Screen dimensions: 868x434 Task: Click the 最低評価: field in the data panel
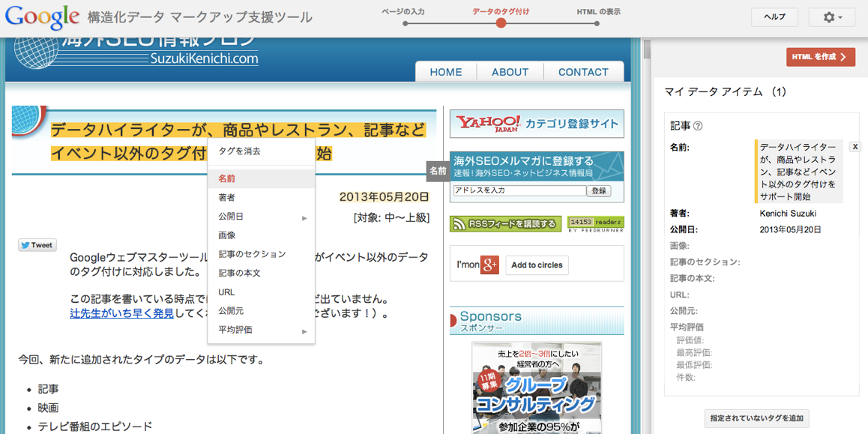point(694,365)
